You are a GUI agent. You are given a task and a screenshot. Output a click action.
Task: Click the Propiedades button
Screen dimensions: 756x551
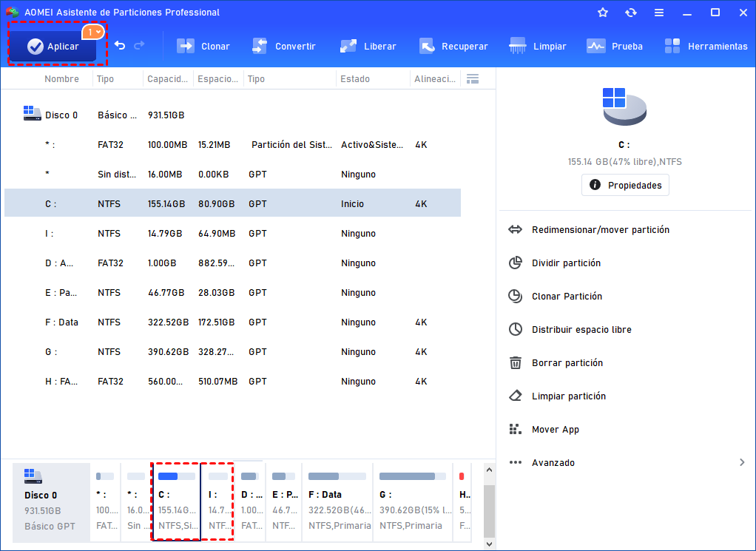click(x=625, y=185)
